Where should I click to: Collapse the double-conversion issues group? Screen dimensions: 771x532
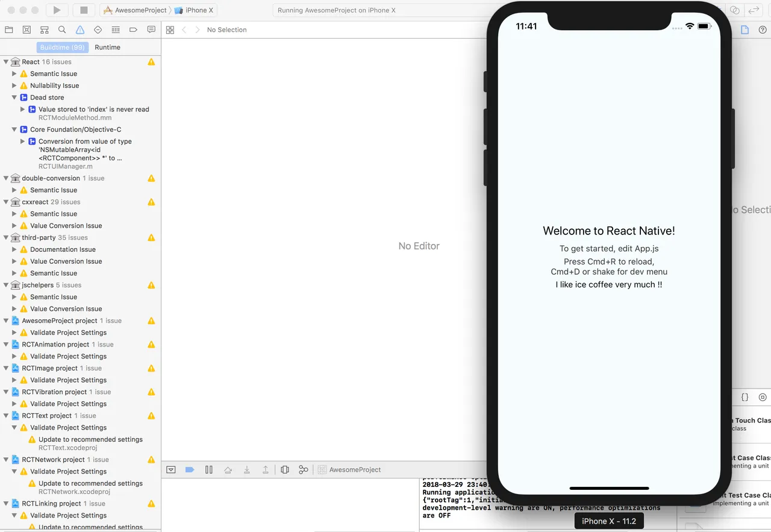tap(6, 178)
